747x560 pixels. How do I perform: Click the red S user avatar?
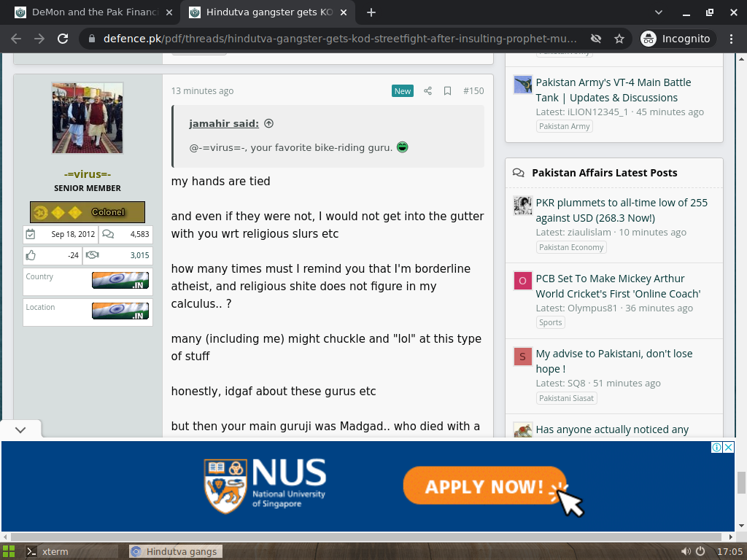point(522,356)
